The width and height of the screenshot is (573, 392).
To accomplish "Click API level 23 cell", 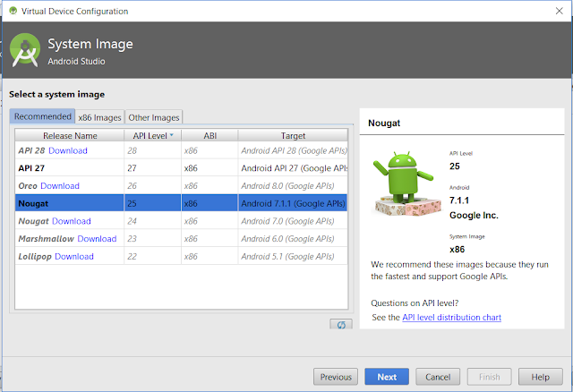I will [153, 239].
